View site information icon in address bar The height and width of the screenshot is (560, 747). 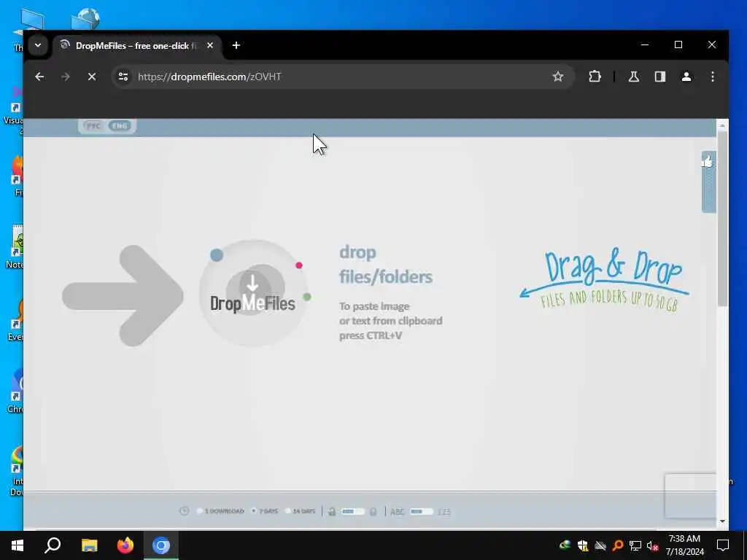[x=123, y=77]
